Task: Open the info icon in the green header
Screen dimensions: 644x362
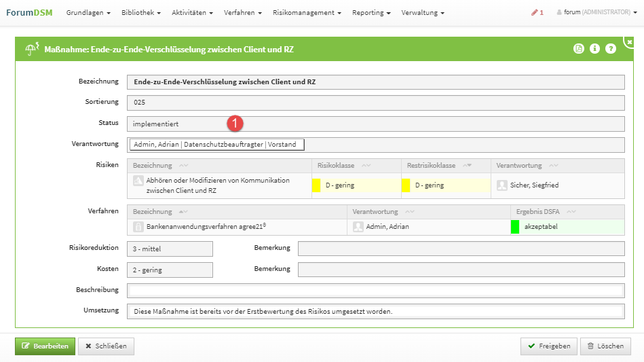Action: pos(595,49)
